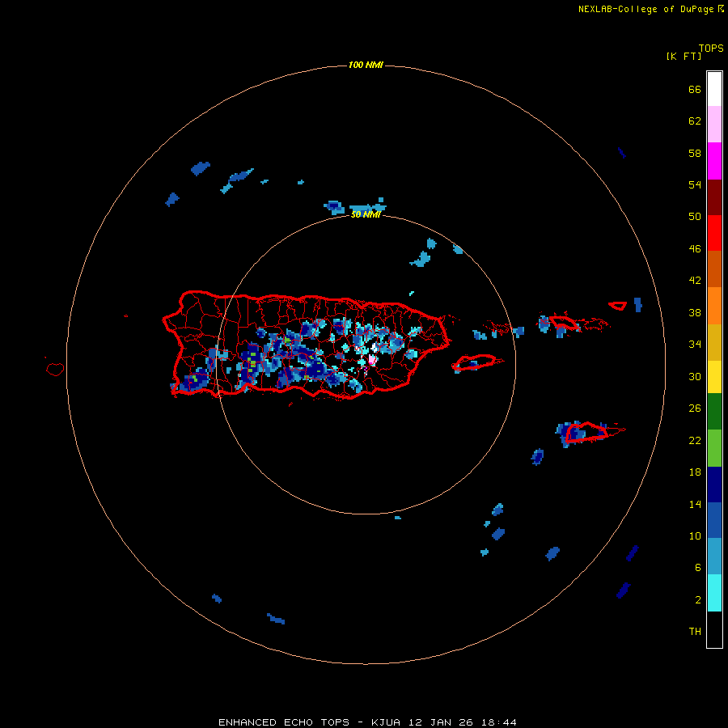The width and height of the screenshot is (728, 728).
Task: Click the dark green legend swatch
Action: 714,412
